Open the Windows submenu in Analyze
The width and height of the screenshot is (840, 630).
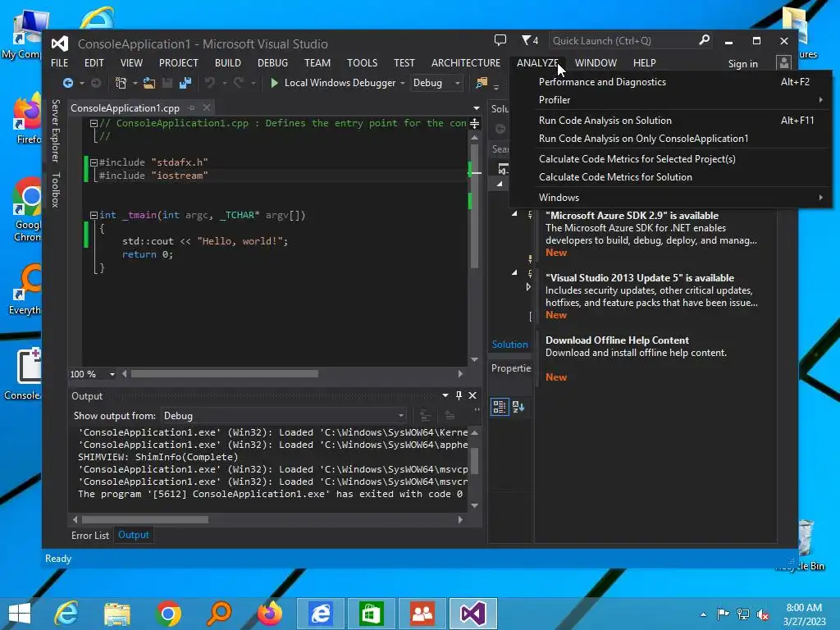pos(670,198)
